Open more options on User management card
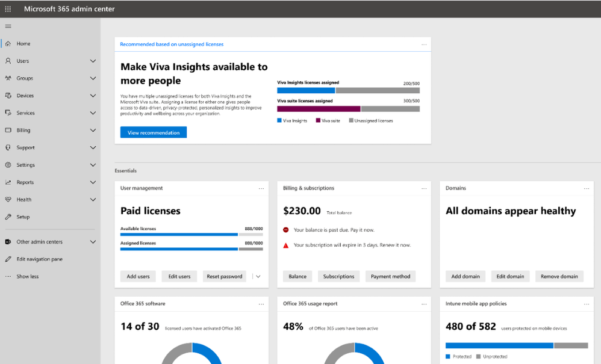 click(261, 188)
